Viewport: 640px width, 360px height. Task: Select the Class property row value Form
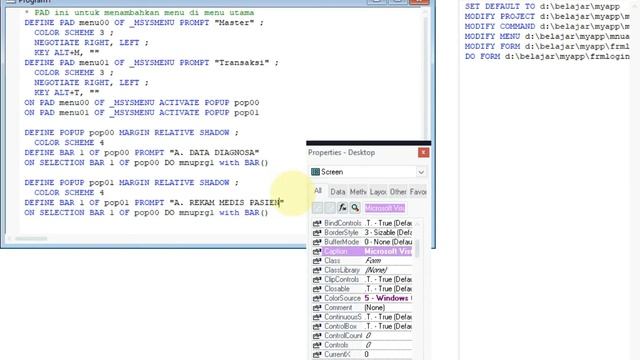tap(373, 261)
